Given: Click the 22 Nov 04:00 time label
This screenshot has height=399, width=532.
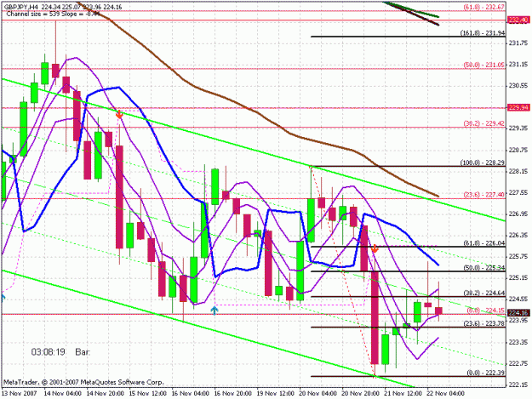Looking at the screenshot, I should [x=445, y=394].
